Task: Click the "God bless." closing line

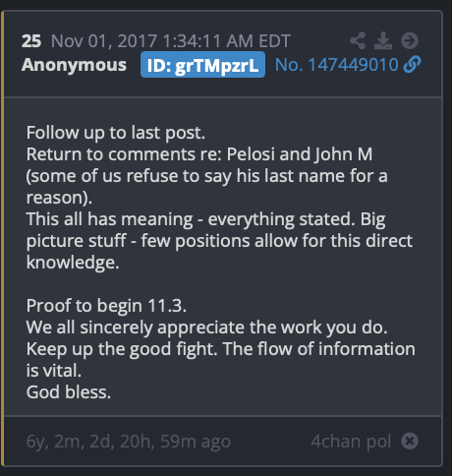Action: (x=69, y=392)
